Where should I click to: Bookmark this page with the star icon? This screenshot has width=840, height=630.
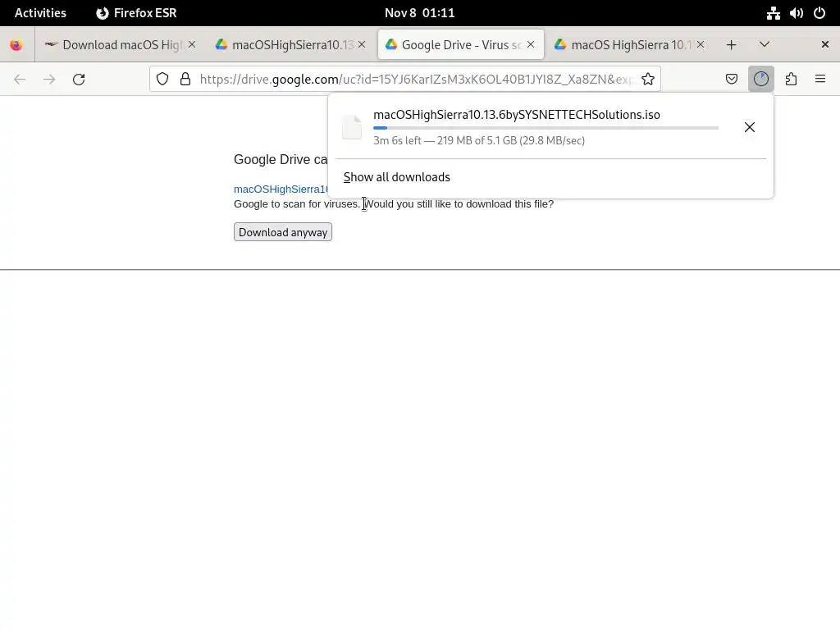click(648, 80)
